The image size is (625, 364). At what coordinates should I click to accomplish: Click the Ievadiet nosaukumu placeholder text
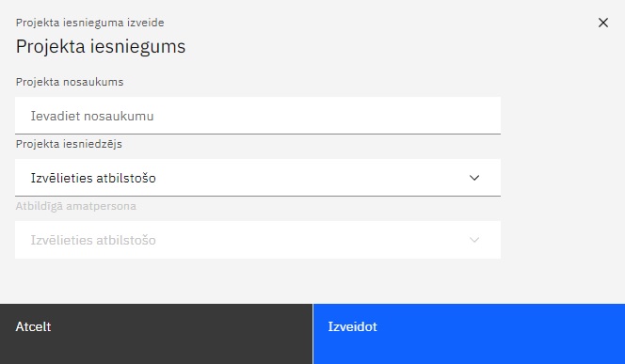click(92, 116)
